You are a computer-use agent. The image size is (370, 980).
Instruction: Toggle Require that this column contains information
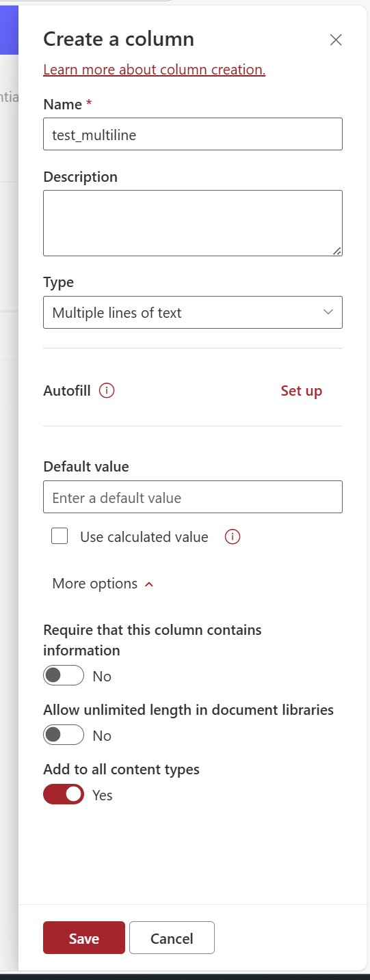[64, 676]
